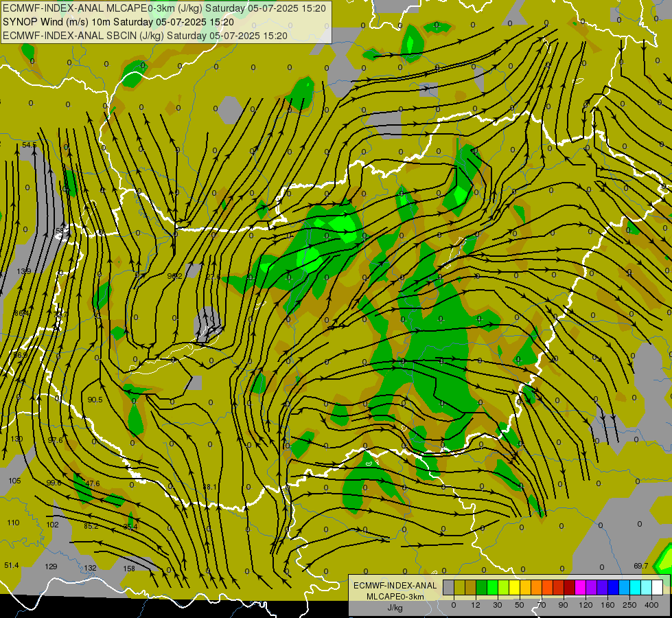Select the dark green legend swatch
The width and height of the screenshot is (672, 618).
point(482,587)
